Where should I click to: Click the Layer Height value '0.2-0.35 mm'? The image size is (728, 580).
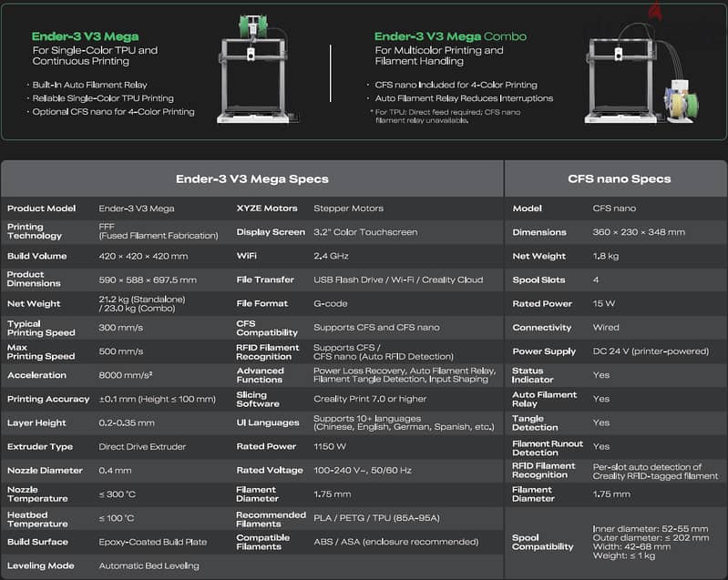(x=127, y=422)
